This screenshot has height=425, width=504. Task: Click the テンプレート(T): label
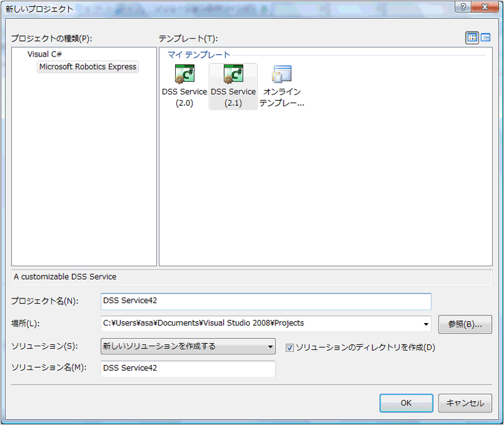pos(188,38)
